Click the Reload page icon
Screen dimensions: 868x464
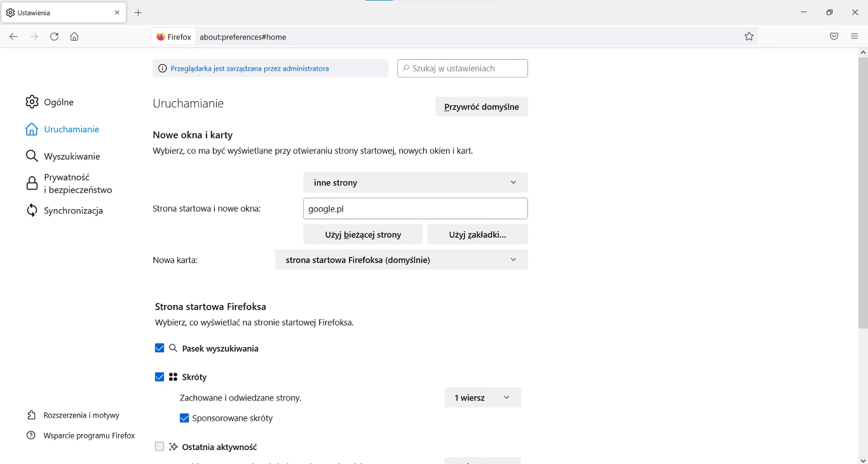click(x=54, y=37)
